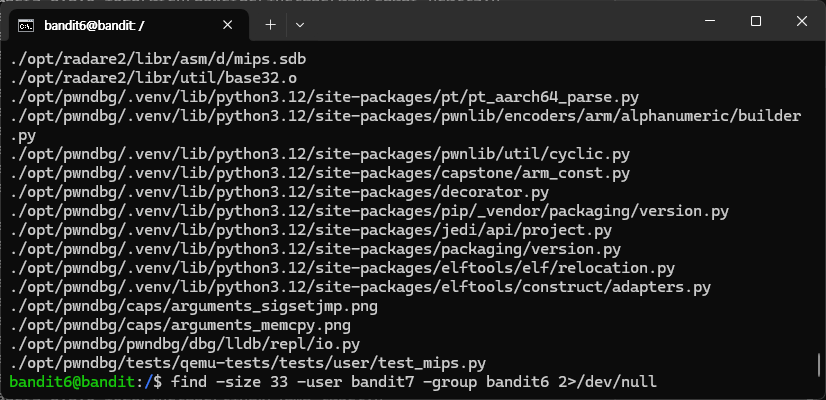Click the cyclic.py output line
This screenshot has width=826, height=400.
tap(320, 154)
